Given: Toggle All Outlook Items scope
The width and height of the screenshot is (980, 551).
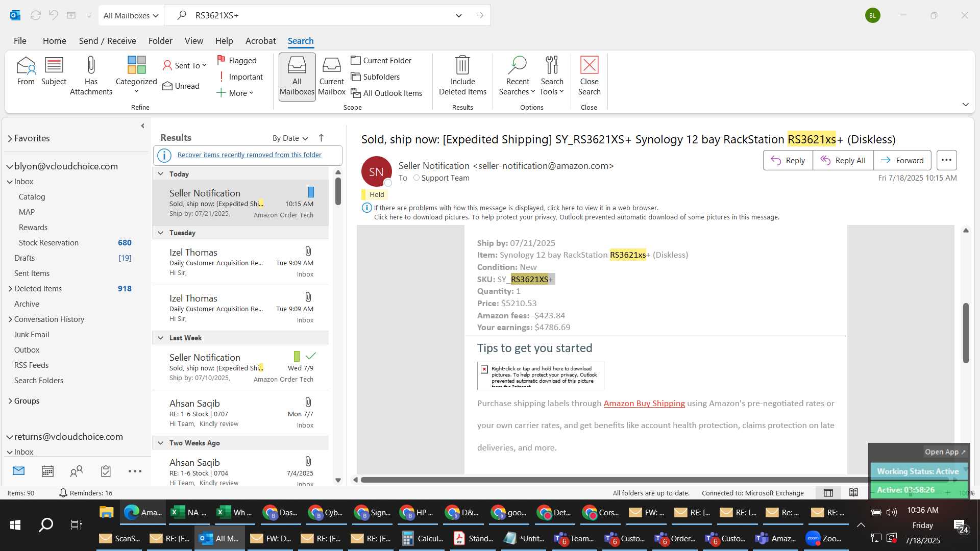Looking at the screenshot, I should (386, 93).
